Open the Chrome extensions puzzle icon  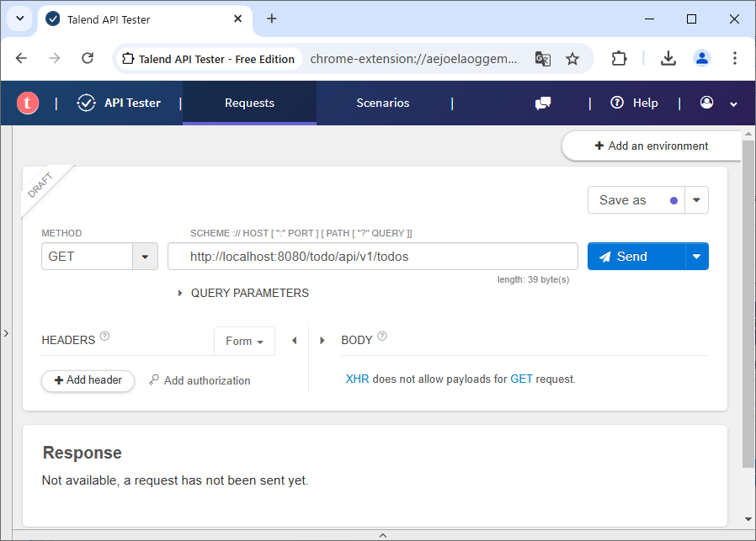coord(619,58)
